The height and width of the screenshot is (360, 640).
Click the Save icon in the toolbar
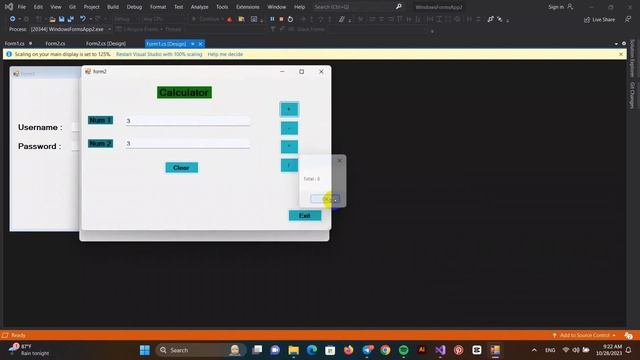[x=61, y=19]
